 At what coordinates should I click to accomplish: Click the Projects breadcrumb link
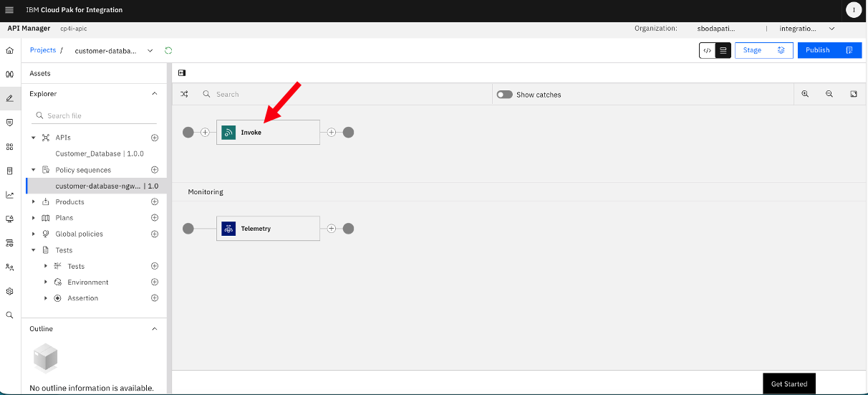click(x=43, y=50)
